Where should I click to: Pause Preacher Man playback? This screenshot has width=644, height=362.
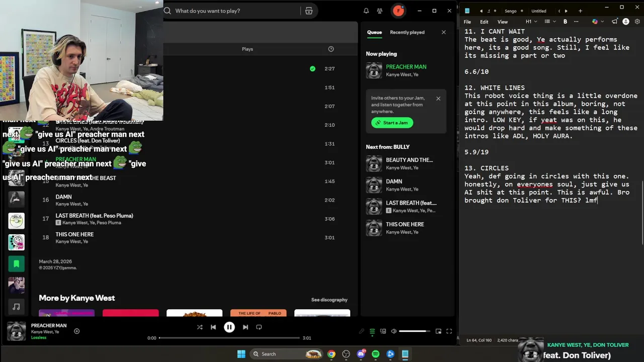(x=229, y=327)
